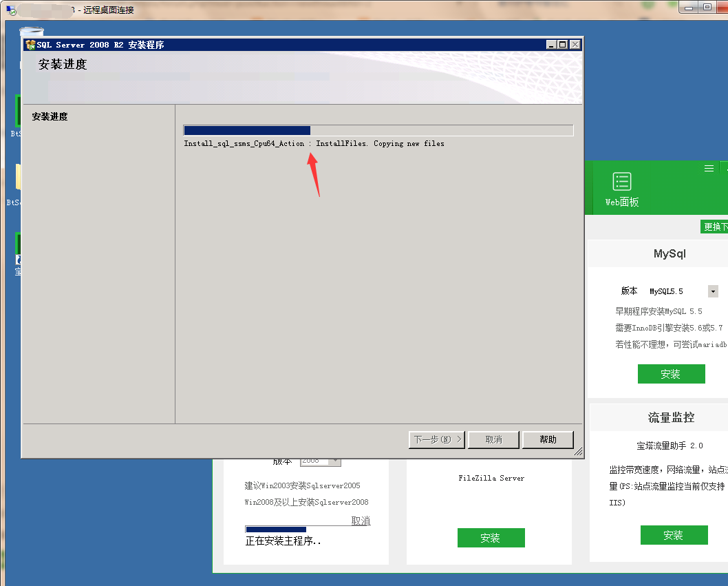Viewport: 728px width, 586px height.
Task: Click the remote desktop connection icon
Action: 11,10
